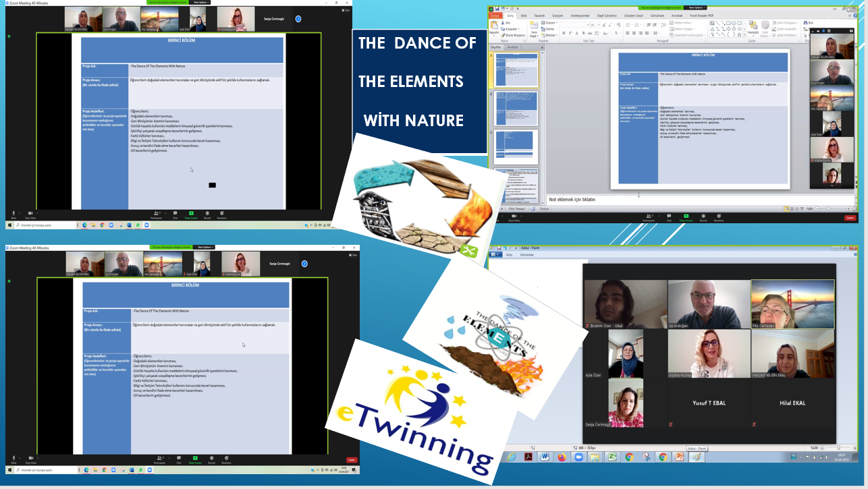
Task: Switch to Ekle tab in PowerPoint
Action: [x=524, y=16]
